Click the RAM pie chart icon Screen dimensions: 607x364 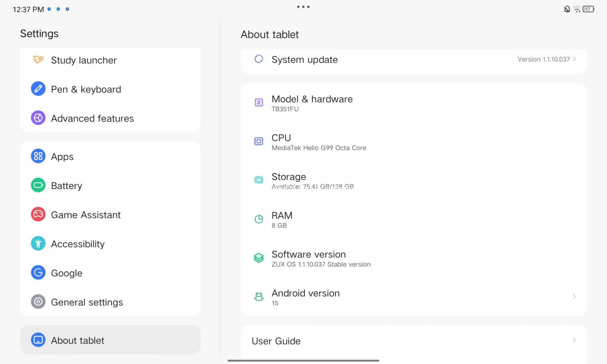pyautogui.click(x=259, y=219)
